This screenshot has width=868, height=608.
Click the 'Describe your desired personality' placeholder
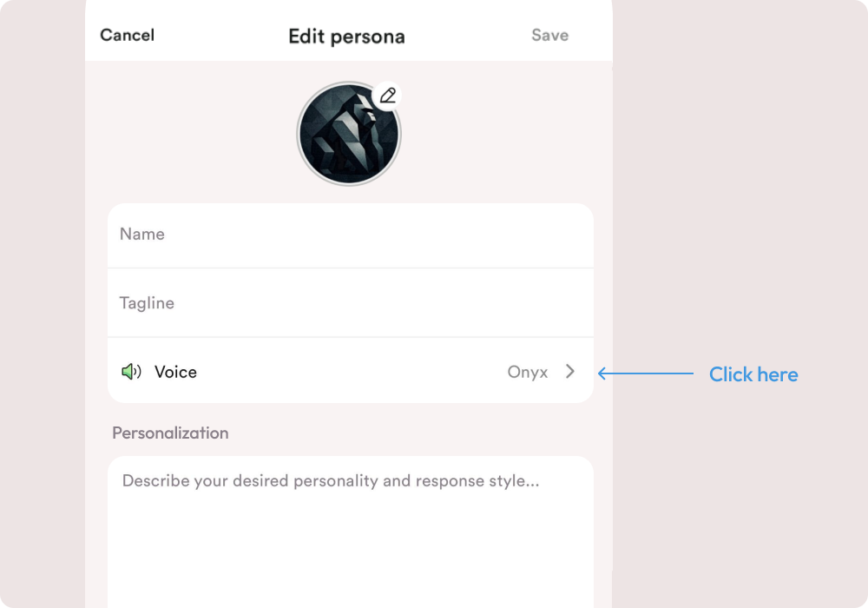(x=330, y=481)
